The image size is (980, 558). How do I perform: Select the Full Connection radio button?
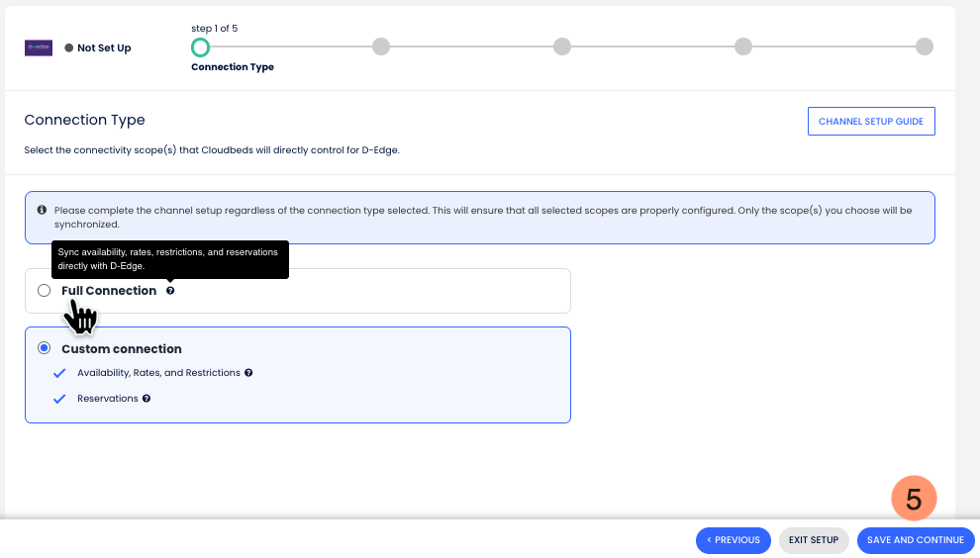(x=44, y=291)
